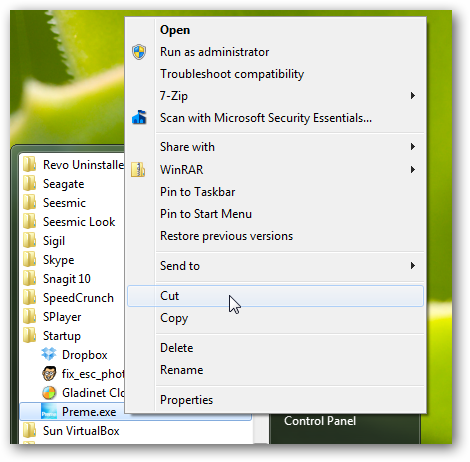470x462 pixels.
Task: Click the Snagit 10 folder icon
Action: (x=30, y=278)
